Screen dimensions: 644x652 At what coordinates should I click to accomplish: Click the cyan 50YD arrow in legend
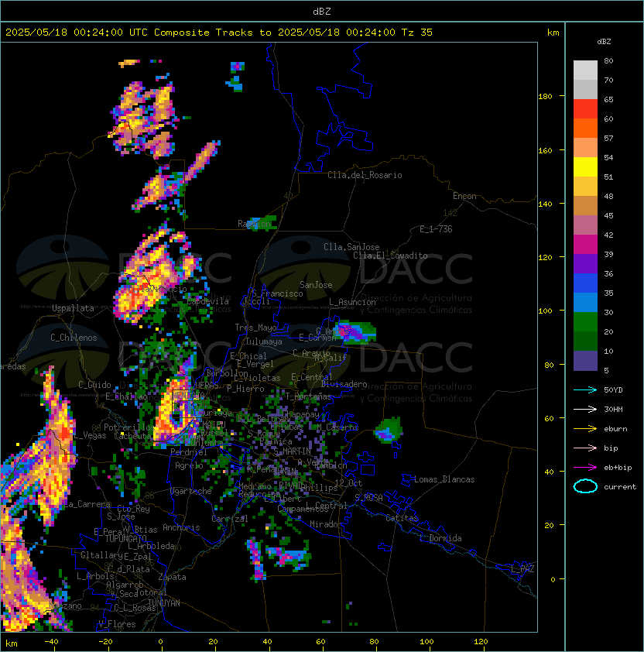[585, 389]
